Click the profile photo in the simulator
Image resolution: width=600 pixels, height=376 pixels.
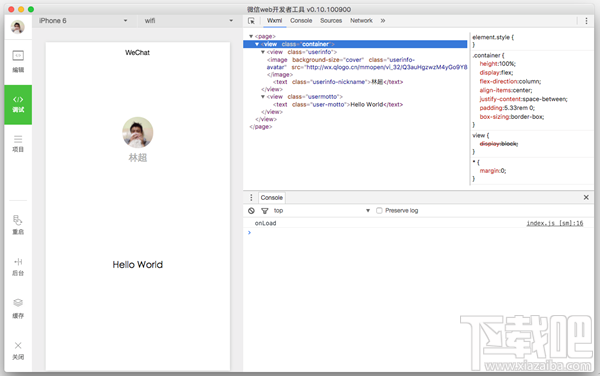pyautogui.click(x=138, y=132)
